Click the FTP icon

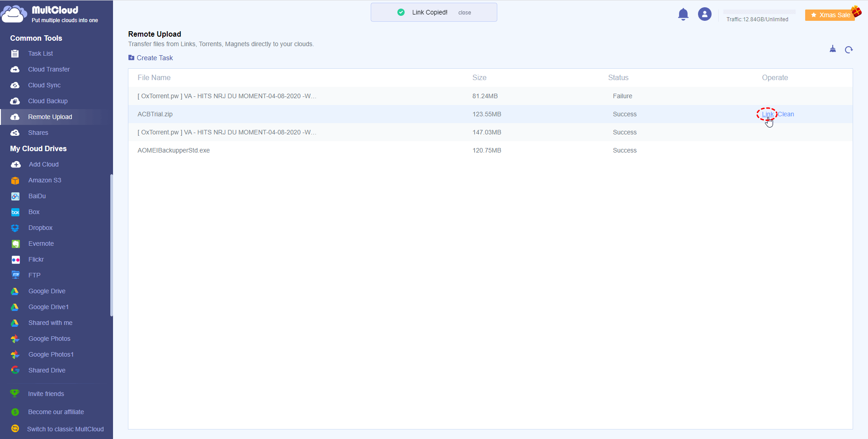[15, 275]
